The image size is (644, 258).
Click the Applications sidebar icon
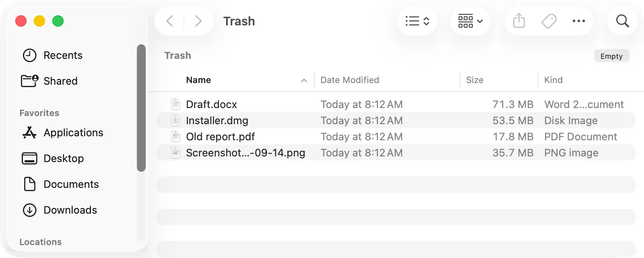pos(29,132)
